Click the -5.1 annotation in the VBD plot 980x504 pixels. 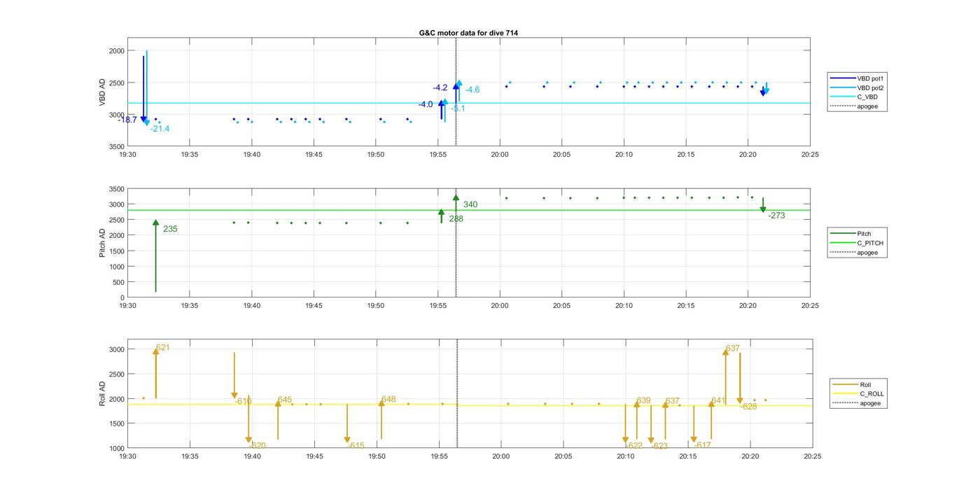pos(458,108)
